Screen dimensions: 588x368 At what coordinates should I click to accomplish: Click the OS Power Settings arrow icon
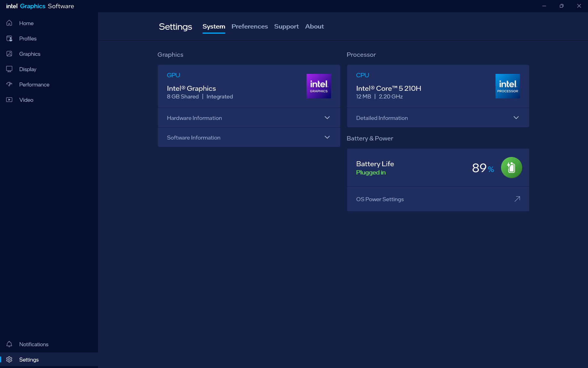[517, 199]
